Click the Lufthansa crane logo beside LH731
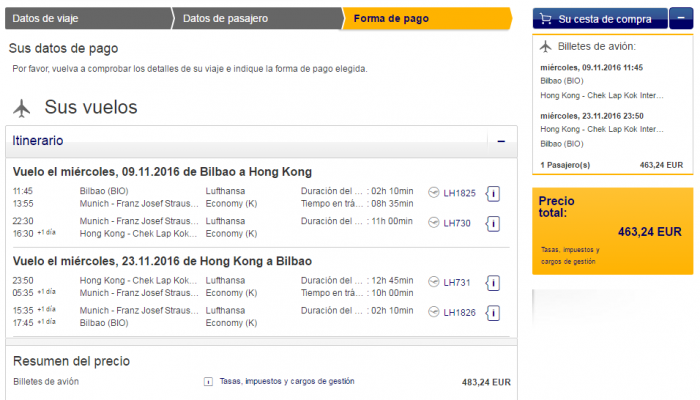The height and width of the screenshot is (400, 700). (x=433, y=282)
